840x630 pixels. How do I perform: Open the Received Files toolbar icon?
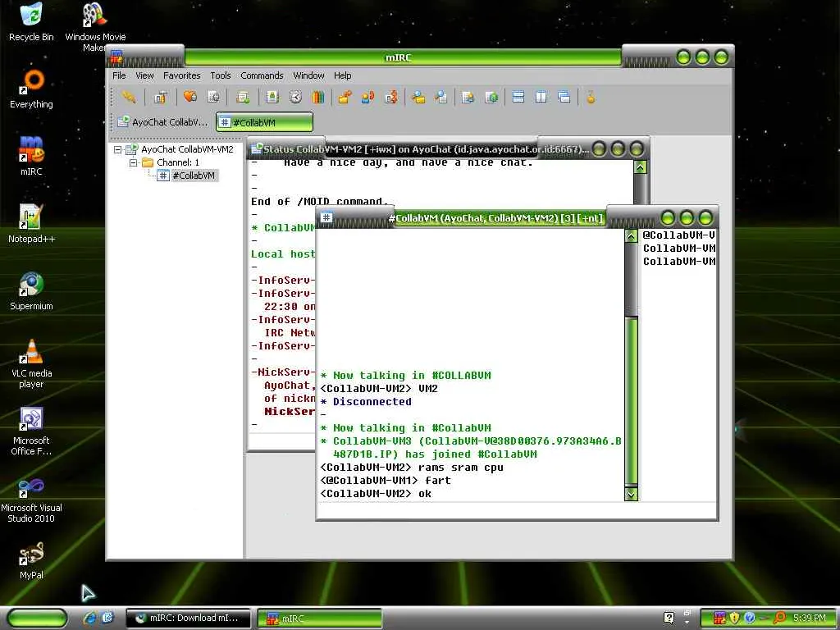tap(418, 97)
